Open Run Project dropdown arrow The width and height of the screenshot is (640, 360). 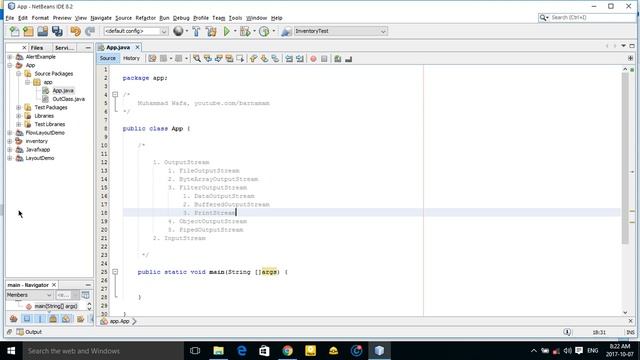(x=235, y=31)
